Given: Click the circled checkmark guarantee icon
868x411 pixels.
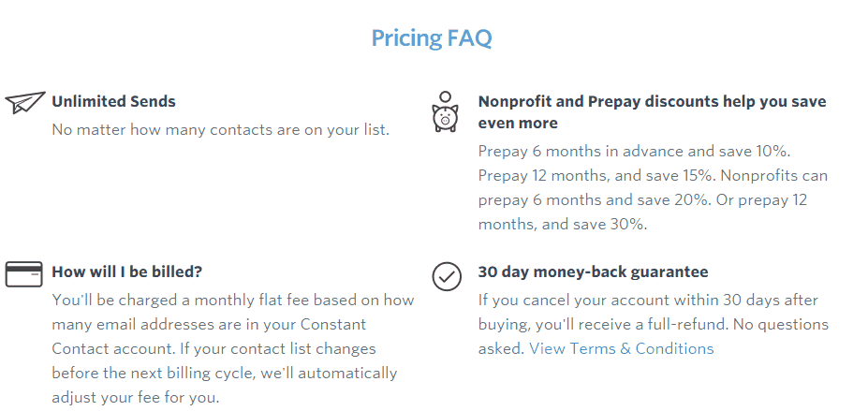Looking at the screenshot, I should (447, 276).
